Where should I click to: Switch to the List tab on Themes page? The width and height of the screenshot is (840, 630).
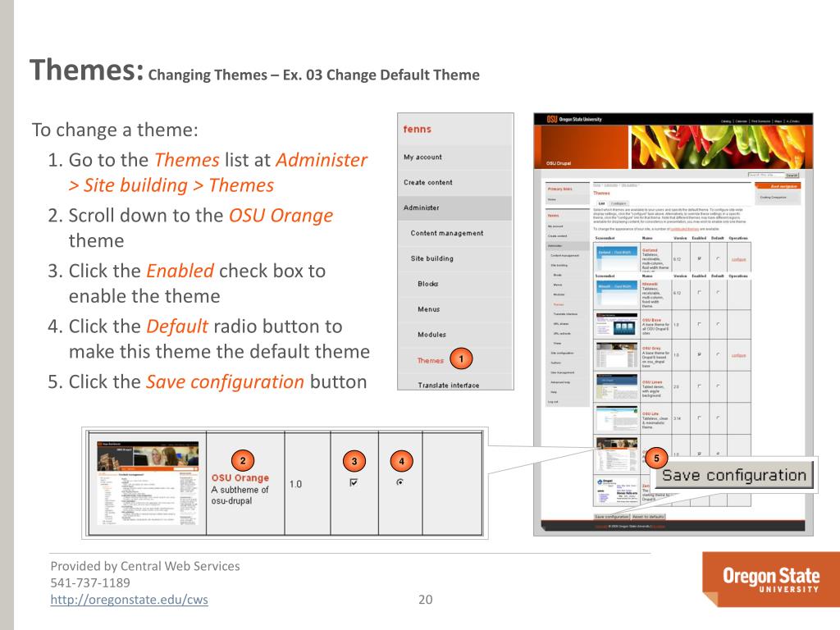[x=601, y=203]
